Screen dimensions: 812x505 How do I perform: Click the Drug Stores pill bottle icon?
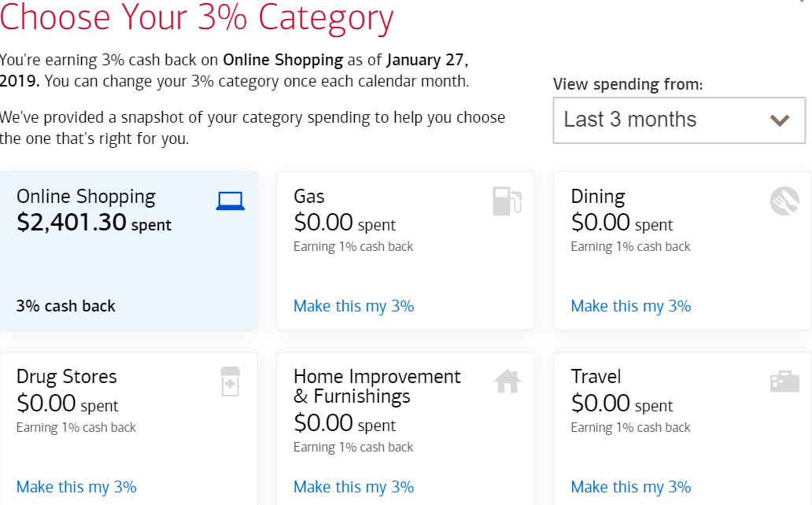click(230, 382)
